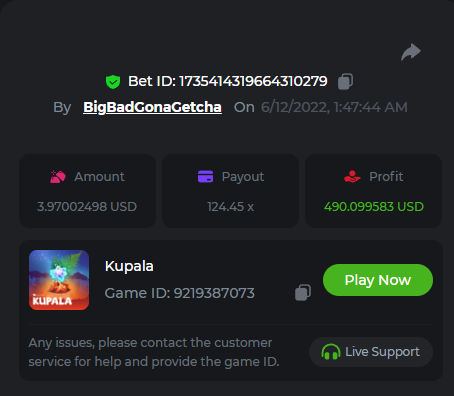Image resolution: width=454 pixels, height=396 pixels.
Task: Click the purple Payout wallet icon
Action: click(x=205, y=177)
